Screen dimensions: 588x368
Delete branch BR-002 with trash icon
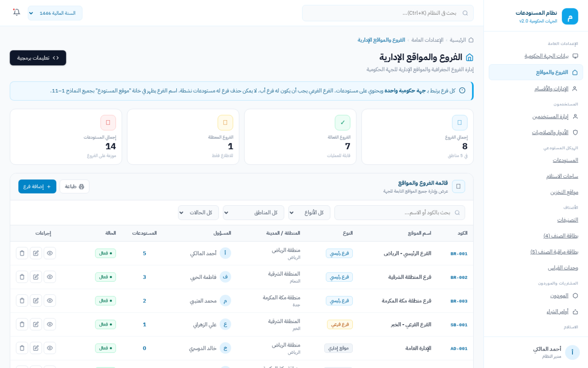pyautogui.click(x=22, y=277)
